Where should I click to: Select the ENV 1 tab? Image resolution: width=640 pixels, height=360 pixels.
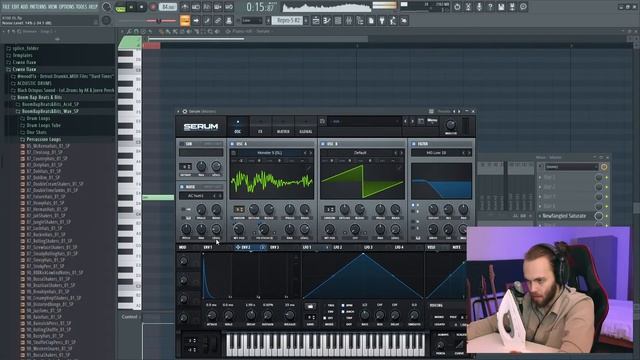click(x=208, y=247)
